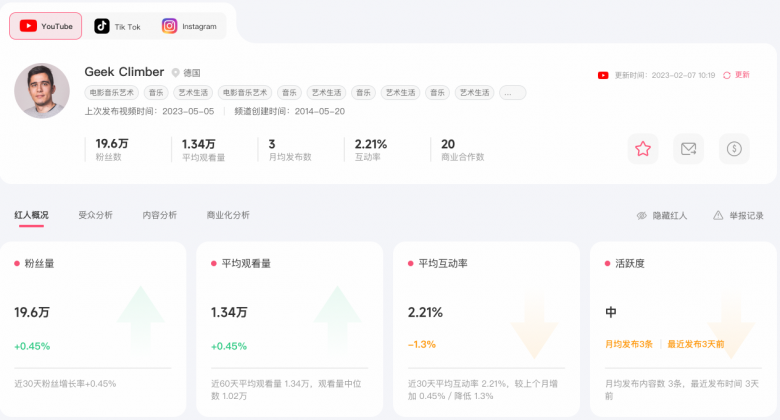
Task: Switch to the Tik Tok platform tab
Action: click(117, 26)
